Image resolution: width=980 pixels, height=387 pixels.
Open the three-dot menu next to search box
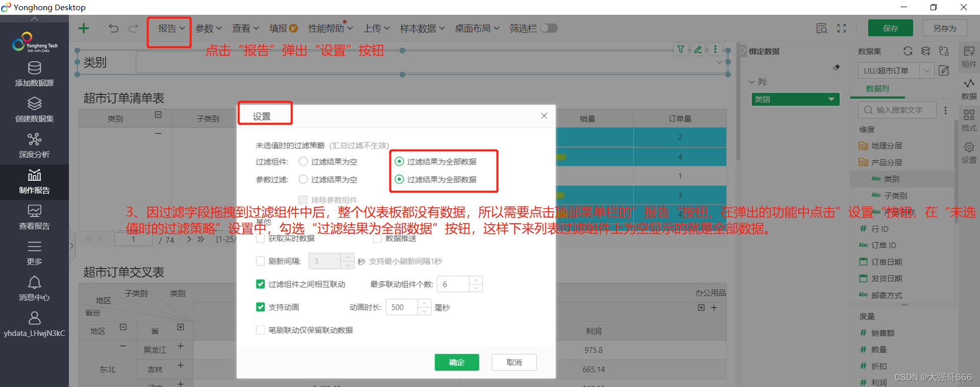coord(945,110)
